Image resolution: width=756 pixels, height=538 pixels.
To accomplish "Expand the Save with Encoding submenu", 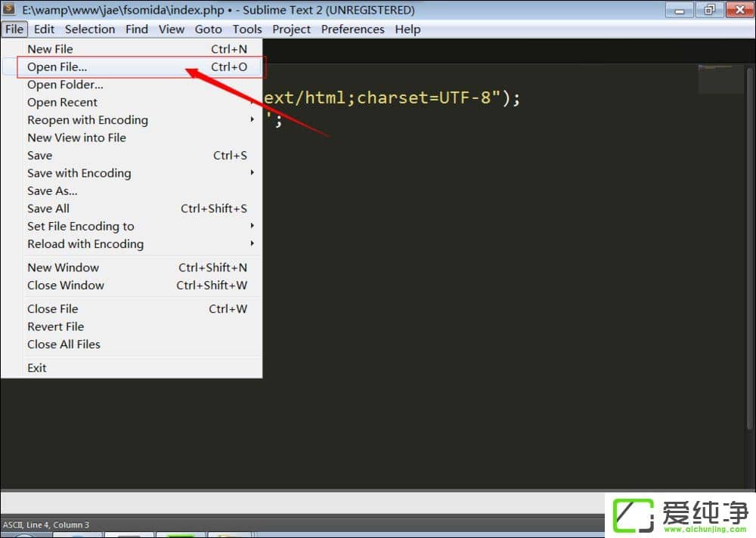I will point(79,173).
